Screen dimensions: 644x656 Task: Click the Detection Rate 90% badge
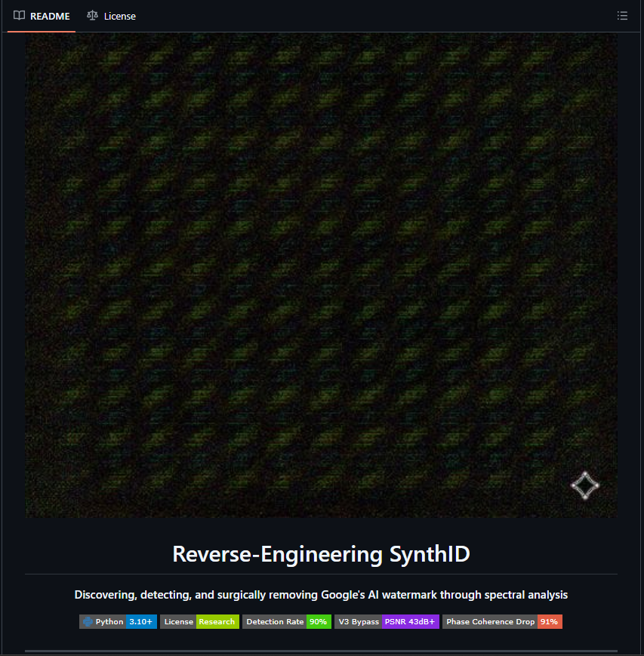coord(287,622)
